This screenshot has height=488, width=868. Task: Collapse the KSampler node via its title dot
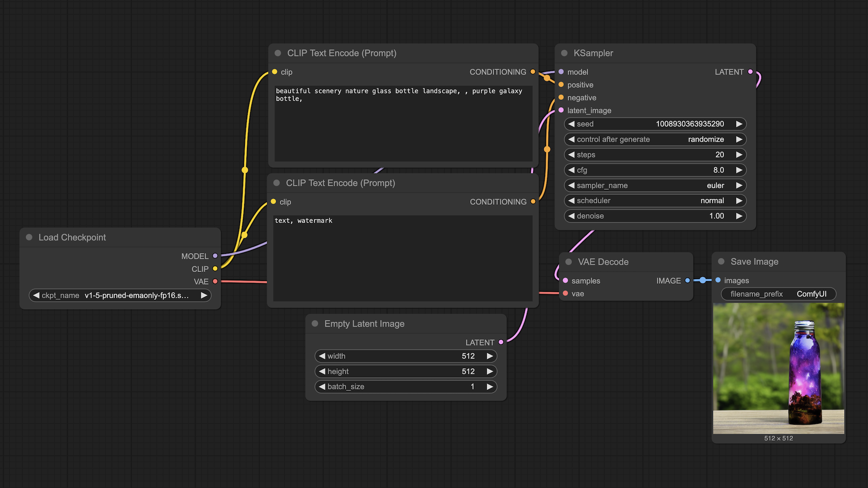click(564, 53)
